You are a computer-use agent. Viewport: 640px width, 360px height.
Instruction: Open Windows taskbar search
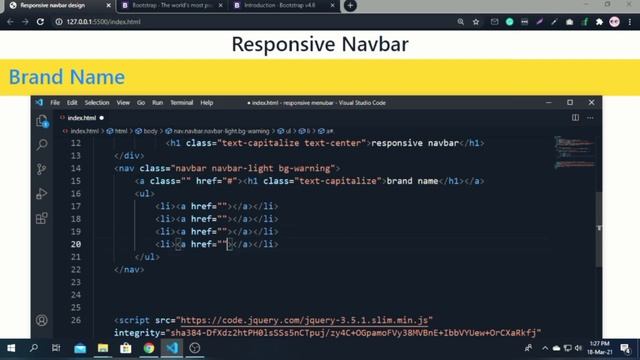[34, 348]
